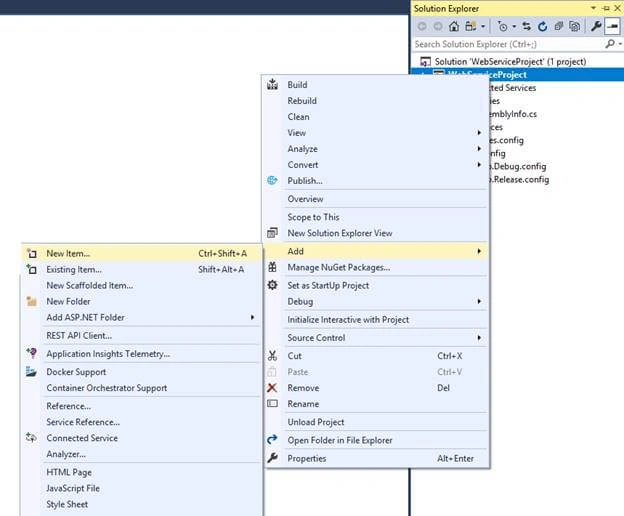The width and height of the screenshot is (624, 516).
Task: Click the Back arrow in Solution Explorer toolbar
Action: pyautogui.click(x=422, y=26)
